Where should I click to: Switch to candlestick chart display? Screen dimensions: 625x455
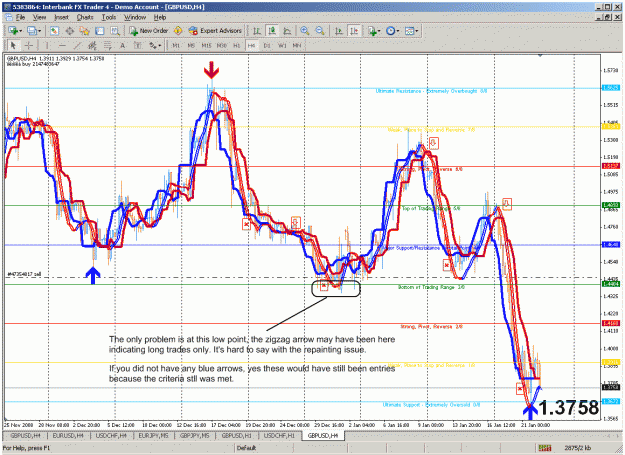click(x=272, y=31)
